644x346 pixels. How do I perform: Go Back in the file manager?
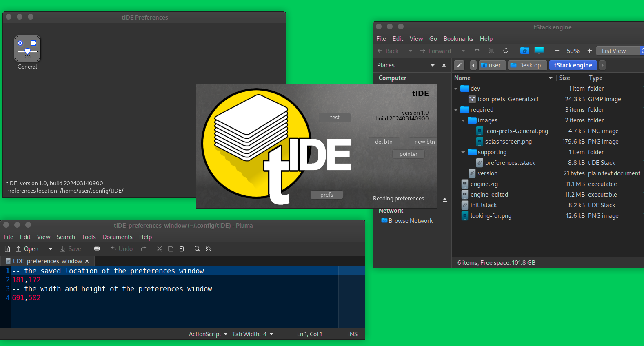[x=388, y=51]
